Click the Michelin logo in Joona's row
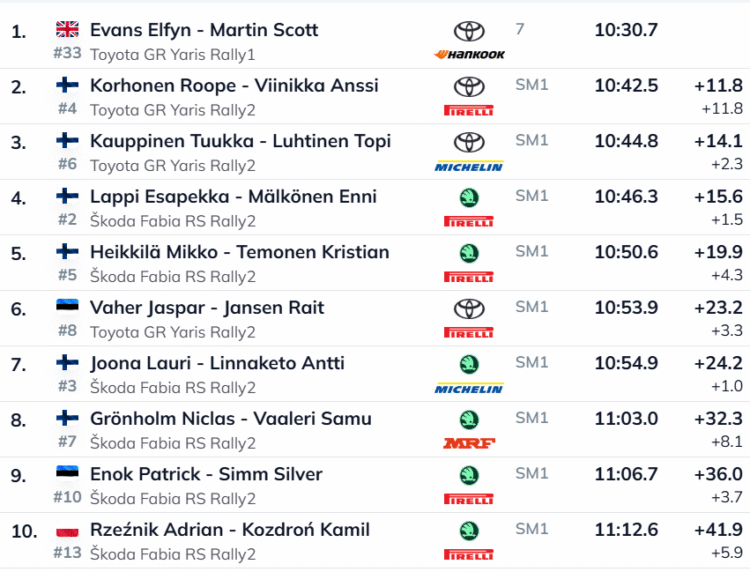The height and width of the screenshot is (572, 750). [x=468, y=388]
